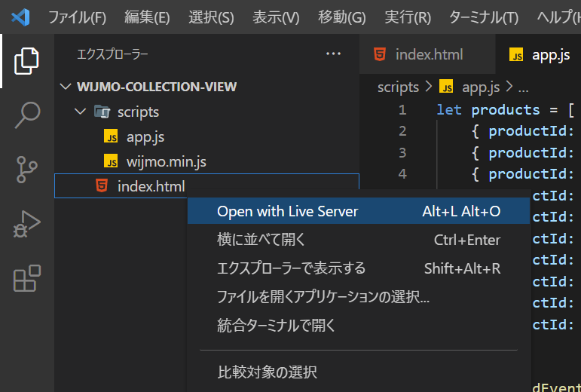Click line number 3 in the editor
The height and width of the screenshot is (392, 581).
click(402, 152)
